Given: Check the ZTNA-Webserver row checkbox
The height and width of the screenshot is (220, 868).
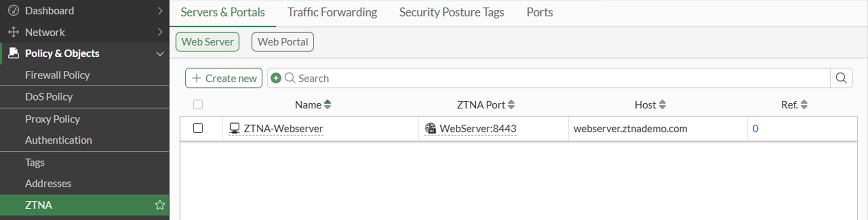Looking at the screenshot, I should coord(198,128).
